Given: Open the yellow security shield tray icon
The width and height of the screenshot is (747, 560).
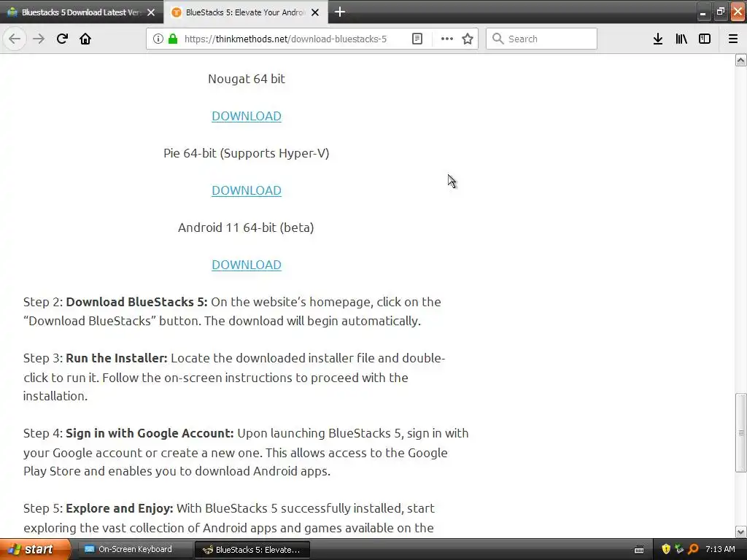Looking at the screenshot, I should pyautogui.click(x=666, y=549).
